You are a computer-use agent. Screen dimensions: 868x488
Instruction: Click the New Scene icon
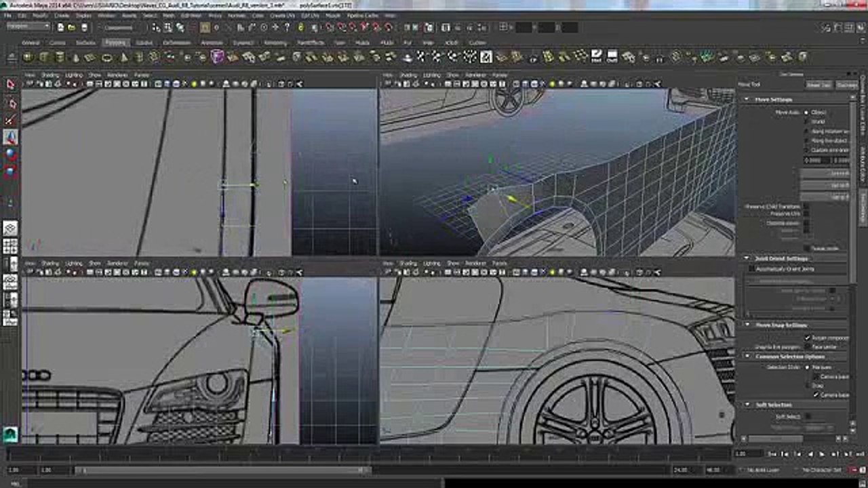[x=60, y=28]
